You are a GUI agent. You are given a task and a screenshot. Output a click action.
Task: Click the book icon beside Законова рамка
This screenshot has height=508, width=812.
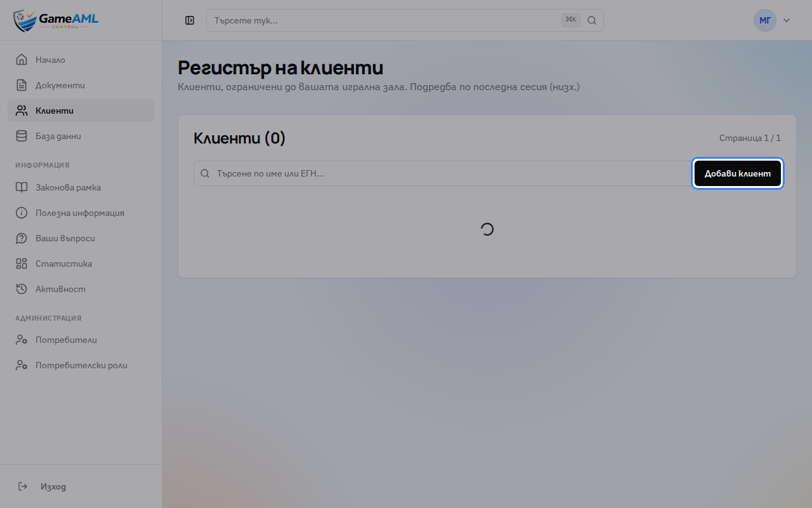click(22, 187)
